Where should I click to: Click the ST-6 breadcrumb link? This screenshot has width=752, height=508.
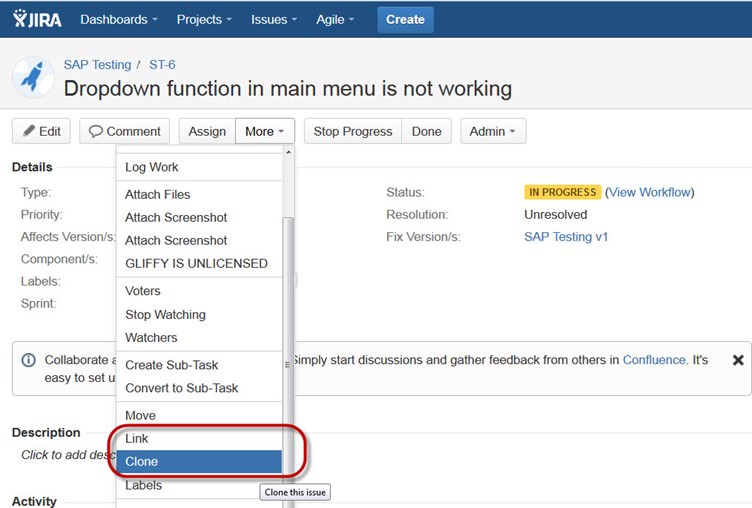pyautogui.click(x=162, y=64)
